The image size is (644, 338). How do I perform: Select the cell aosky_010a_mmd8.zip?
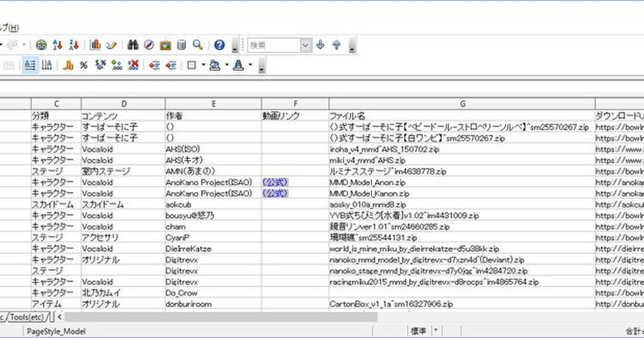[x=462, y=204]
